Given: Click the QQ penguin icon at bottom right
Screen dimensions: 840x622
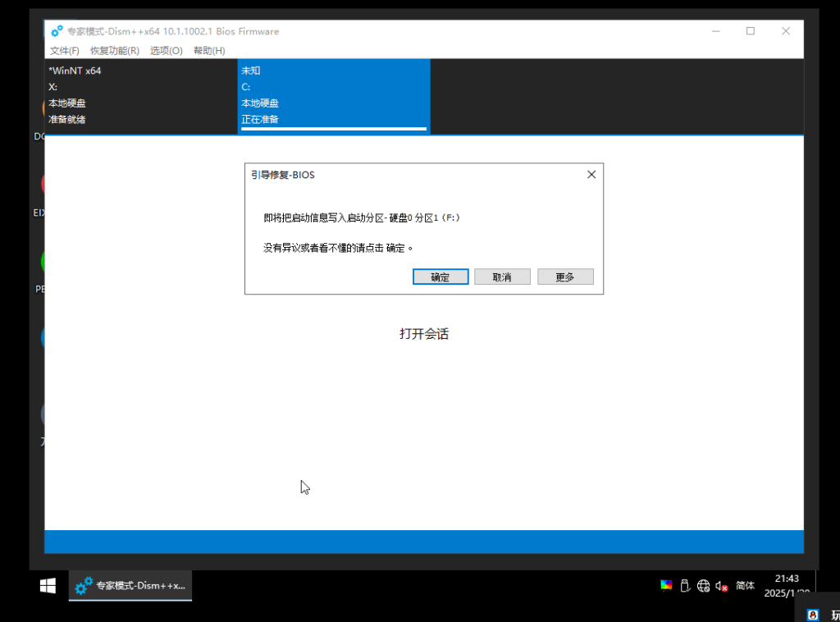Looking at the screenshot, I should [x=813, y=614].
